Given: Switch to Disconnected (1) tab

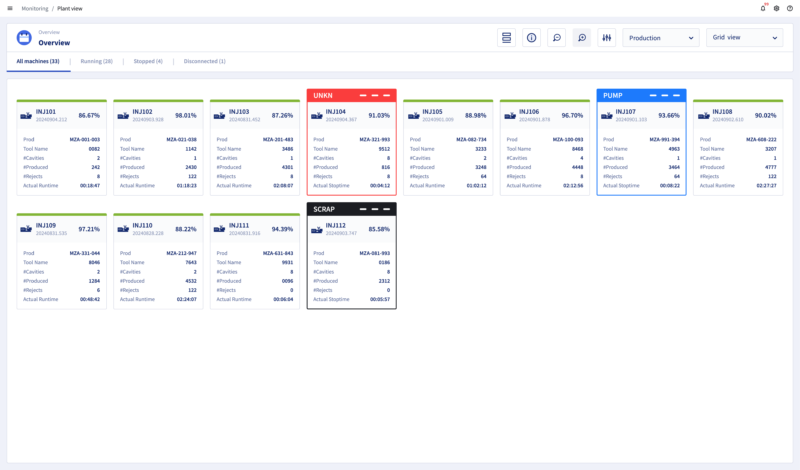Looking at the screenshot, I should pyautogui.click(x=205, y=61).
